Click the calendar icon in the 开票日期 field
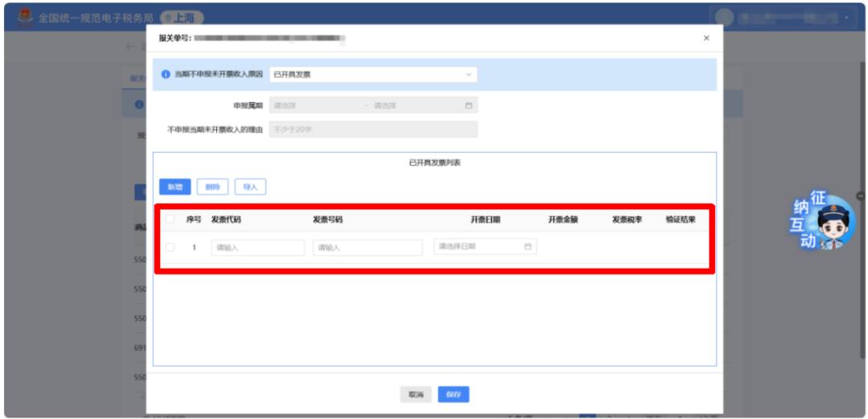The image size is (868, 419). point(527,247)
